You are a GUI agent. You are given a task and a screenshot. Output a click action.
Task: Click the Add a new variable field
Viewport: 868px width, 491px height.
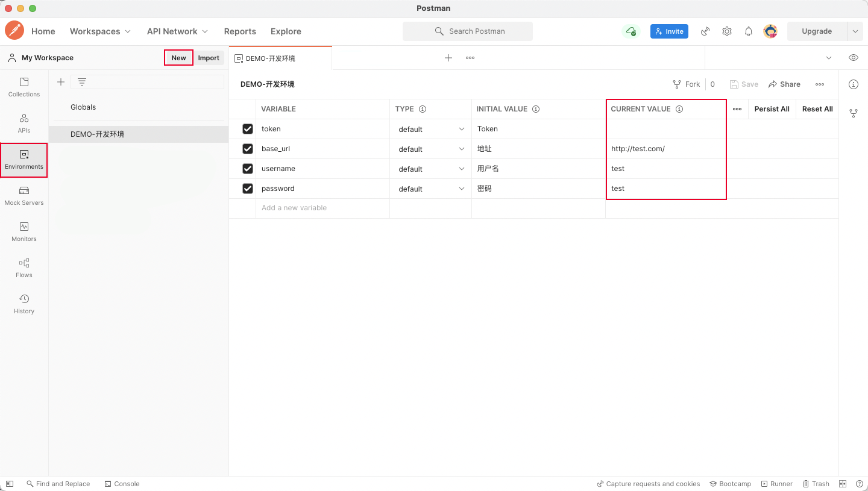click(x=322, y=208)
